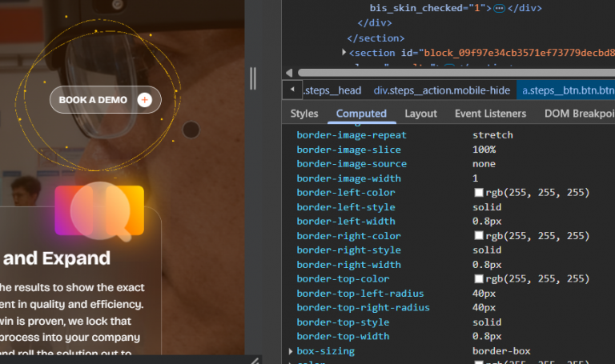Switch to the Styles tab
The image size is (615, 364).
point(304,114)
